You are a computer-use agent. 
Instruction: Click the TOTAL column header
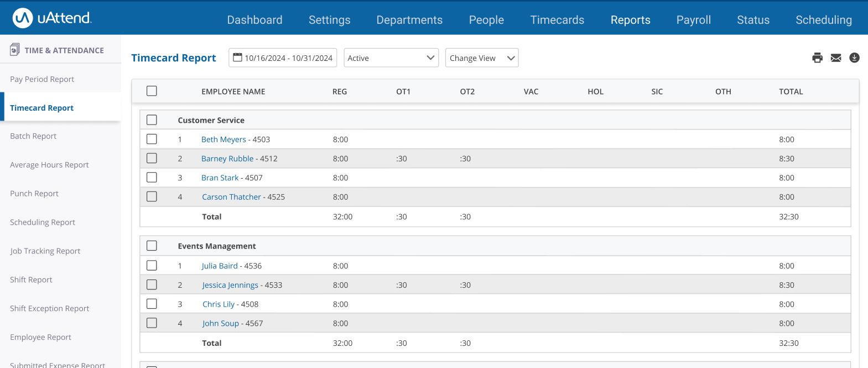point(791,92)
